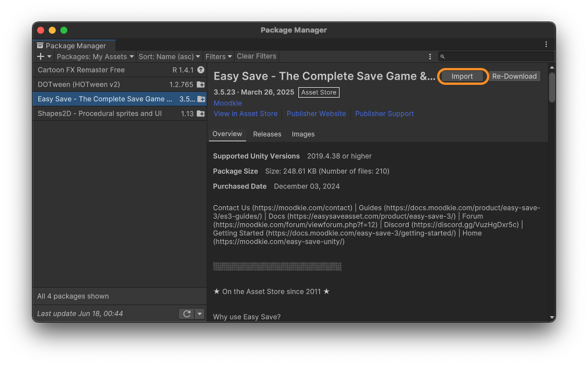Screen dimensions: 588x365
Task: Switch to the Releases tab
Action: point(267,134)
